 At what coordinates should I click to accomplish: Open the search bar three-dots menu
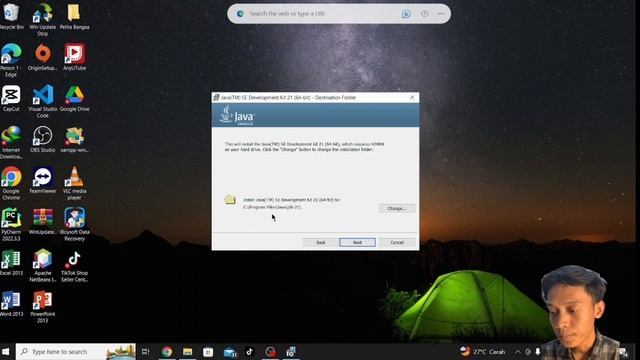441,14
